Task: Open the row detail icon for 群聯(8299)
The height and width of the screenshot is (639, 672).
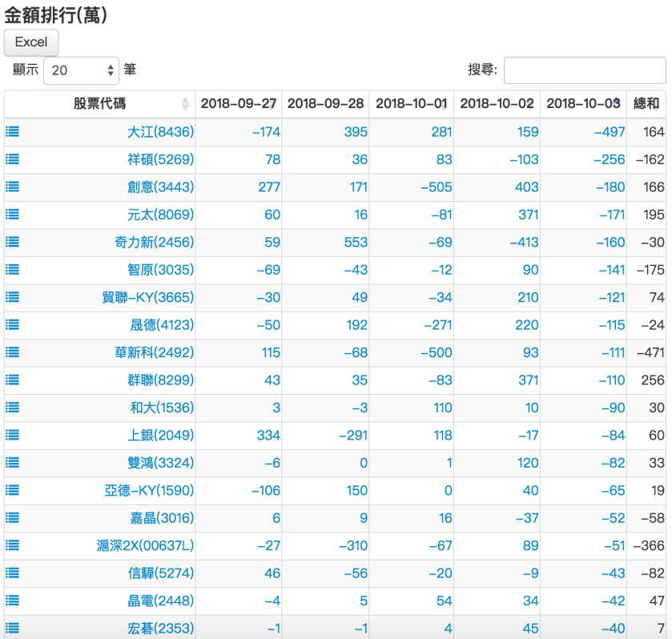Action: (11, 380)
